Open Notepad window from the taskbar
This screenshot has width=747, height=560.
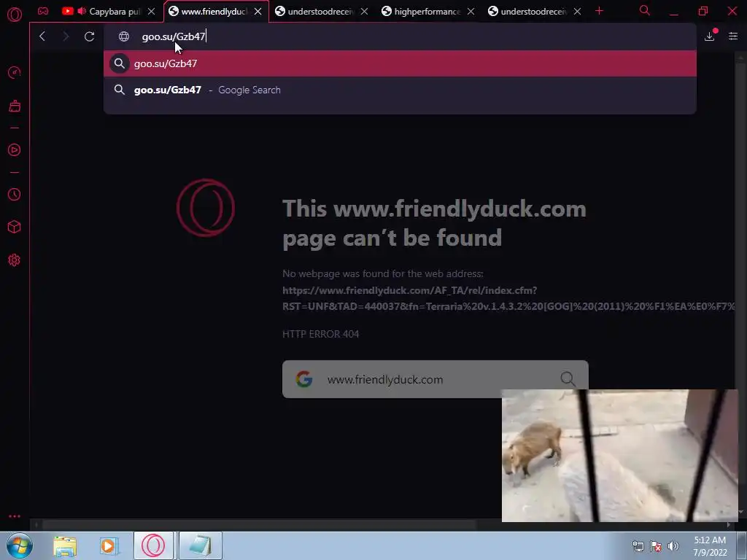tap(201, 545)
